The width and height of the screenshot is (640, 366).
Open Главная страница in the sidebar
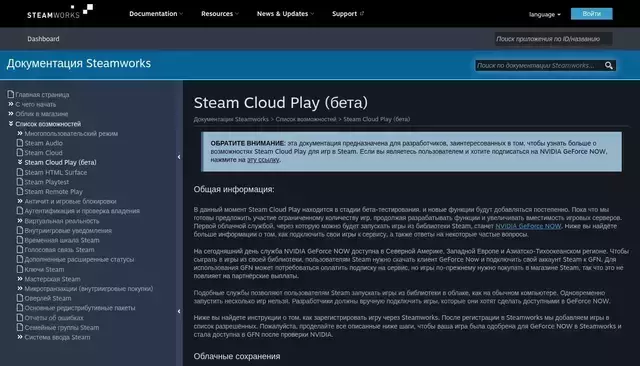(x=42, y=95)
